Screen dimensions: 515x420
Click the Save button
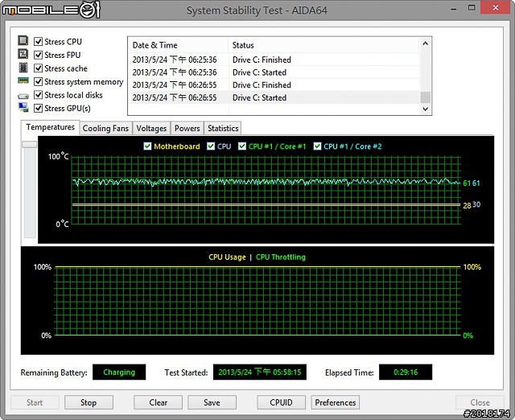click(x=212, y=402)
